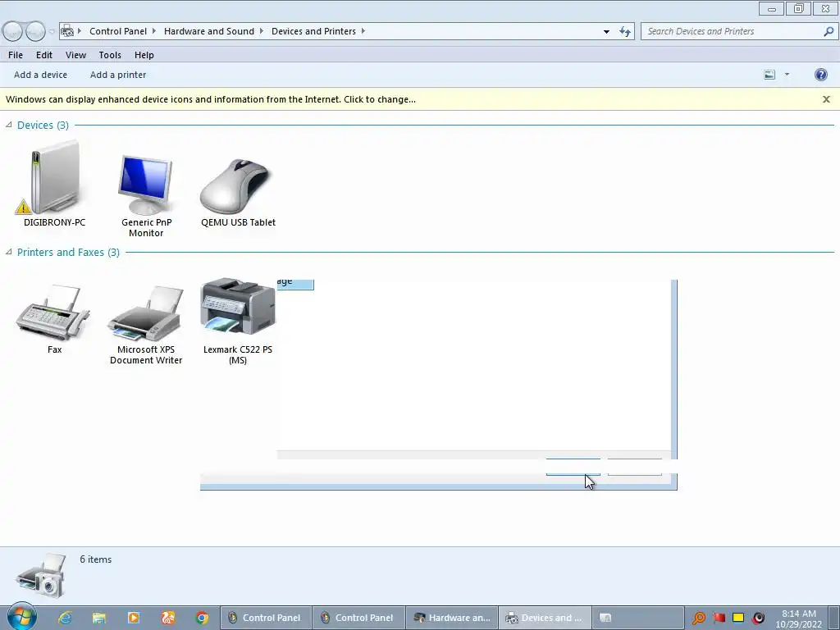Launch Internet Explorer from taskbar

tap(65, 618)
